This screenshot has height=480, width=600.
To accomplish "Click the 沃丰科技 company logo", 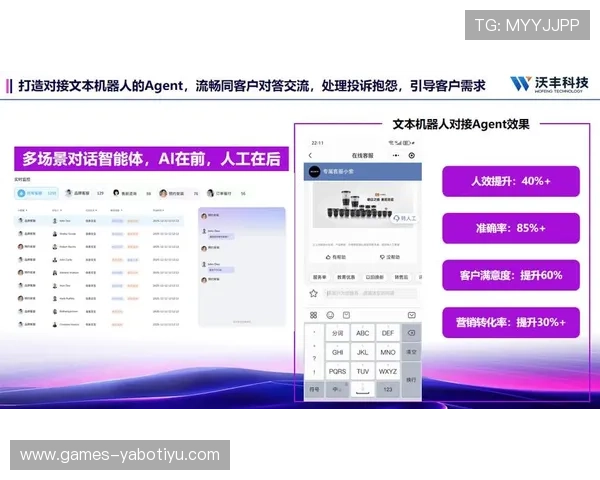I will pos(549,84).
